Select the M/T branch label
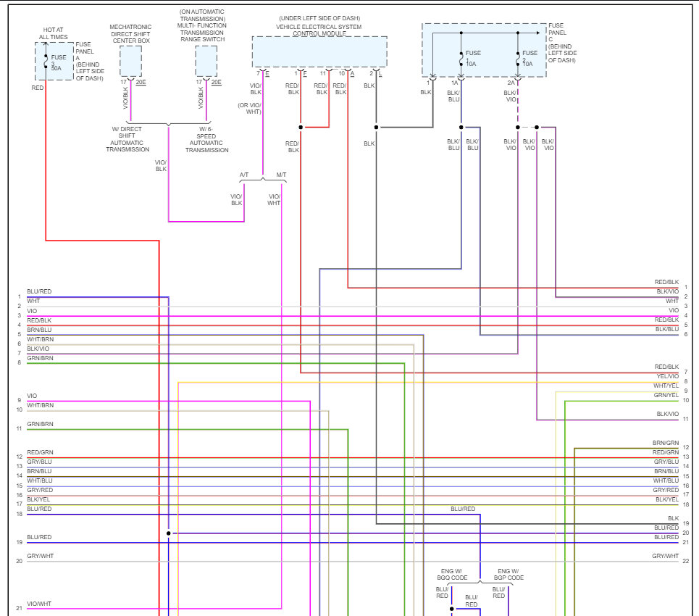 [282, 174]
